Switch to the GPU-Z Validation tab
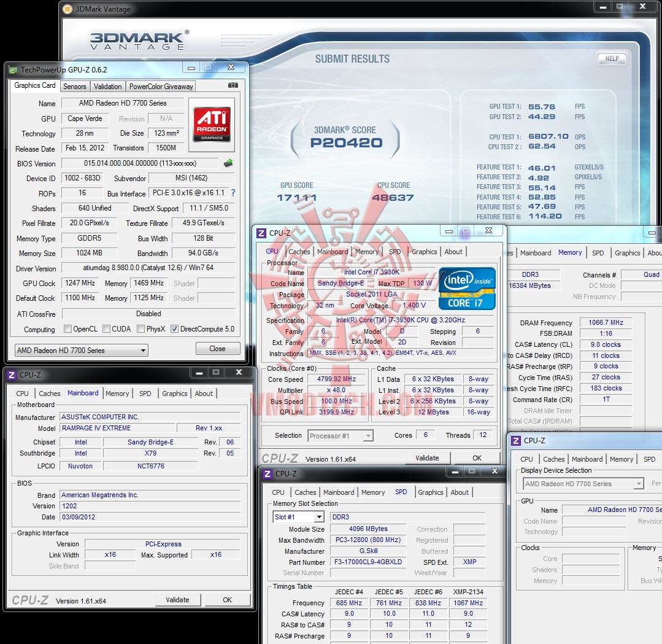This screenshot has height=644, width=662. (x=107, y=86)
